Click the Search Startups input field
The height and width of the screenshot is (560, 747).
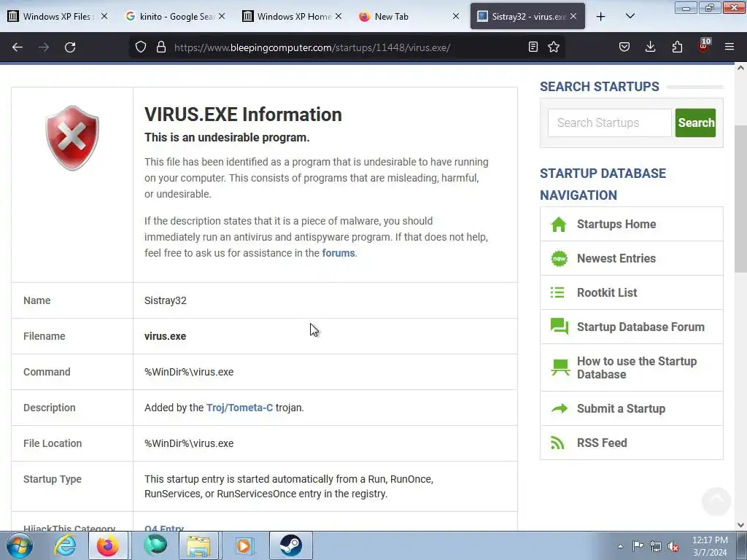click(609, 122)
